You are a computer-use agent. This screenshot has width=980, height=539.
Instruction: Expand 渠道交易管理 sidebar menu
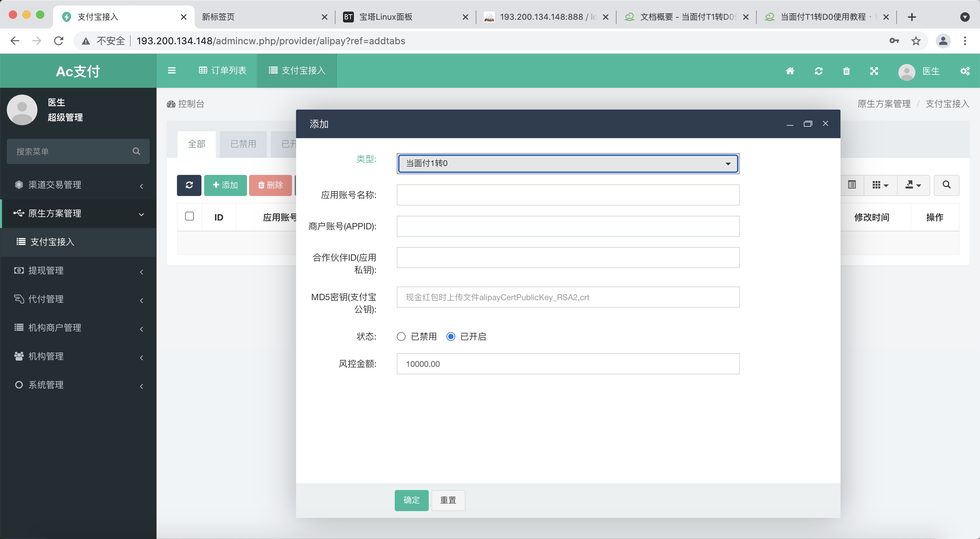pos(78,185)
